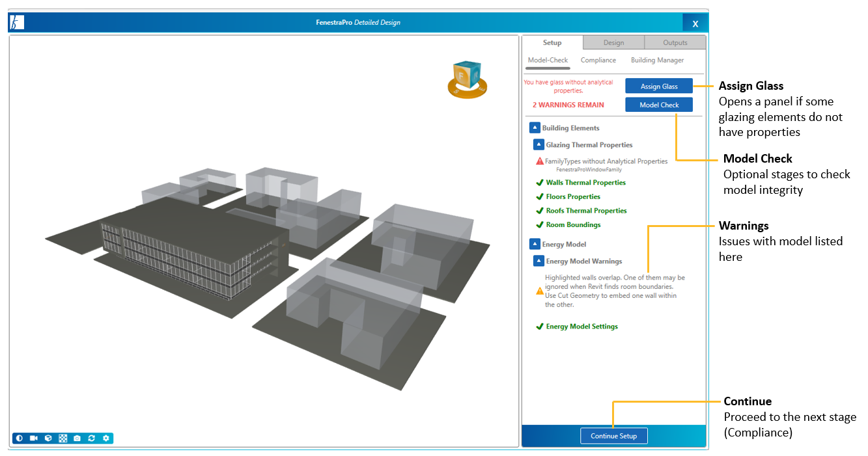Screen dimensions: 868x456
Task: Select Walls Thermal Properties item
Action: coord(586,183)
